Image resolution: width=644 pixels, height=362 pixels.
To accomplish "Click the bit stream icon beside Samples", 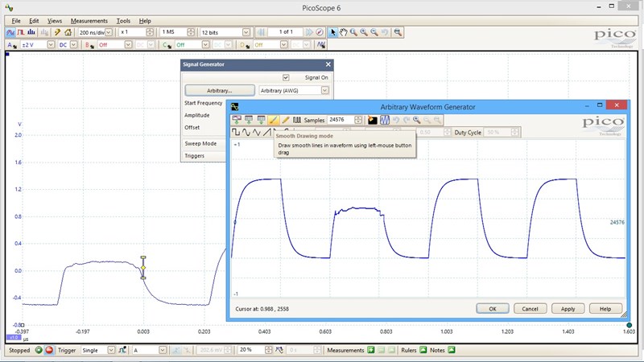I will click(x=297, y=120).
